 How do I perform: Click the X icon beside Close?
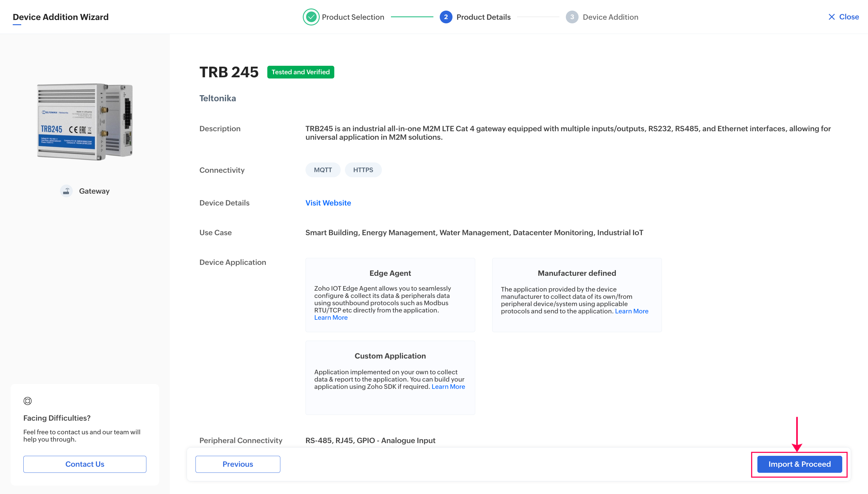[x=831, y=17]
